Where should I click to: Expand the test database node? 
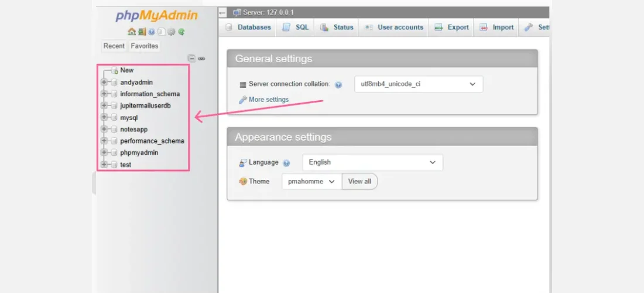pyautogui.click(x=104, y=165)
